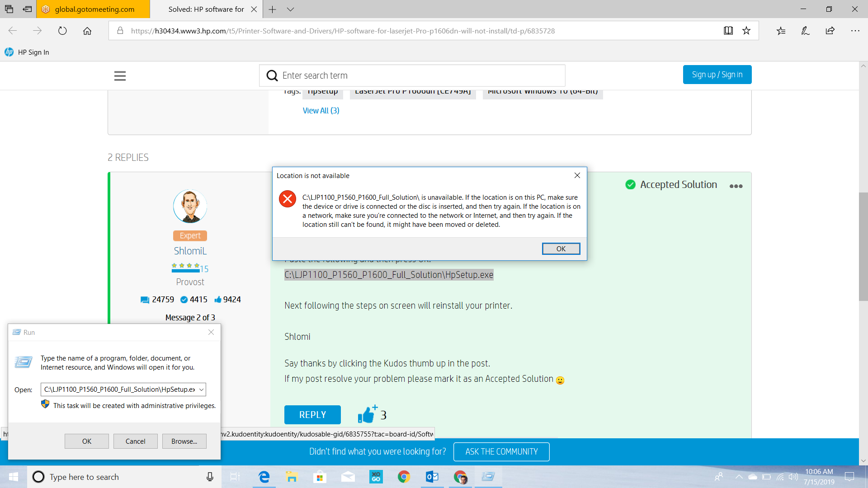This screenshot has width=868, height=488.
Task: Open Edge Settings and more ellipsis
Action: click(855, 31)
